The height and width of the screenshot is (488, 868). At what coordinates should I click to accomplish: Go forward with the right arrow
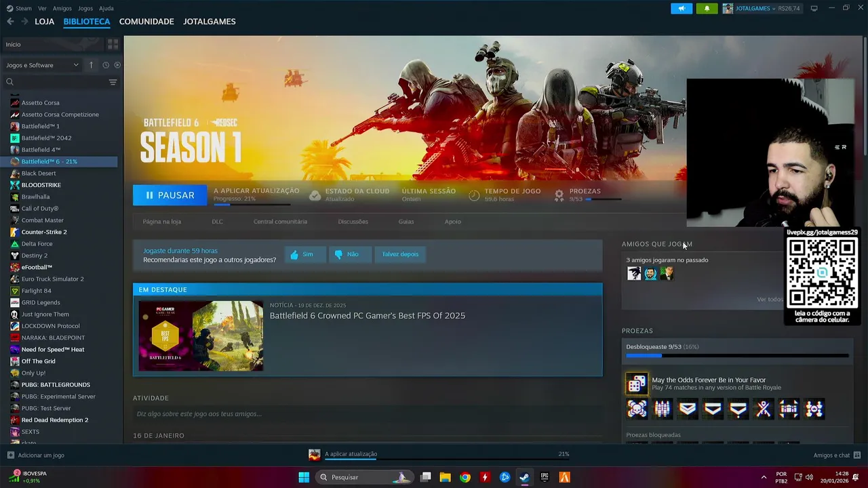24,22
